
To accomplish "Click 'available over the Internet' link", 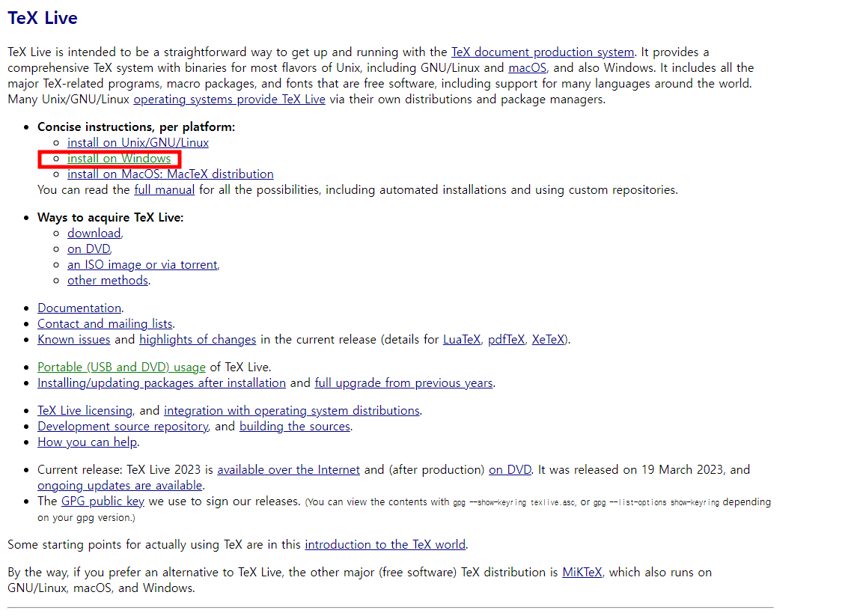I will coord(289,470).
